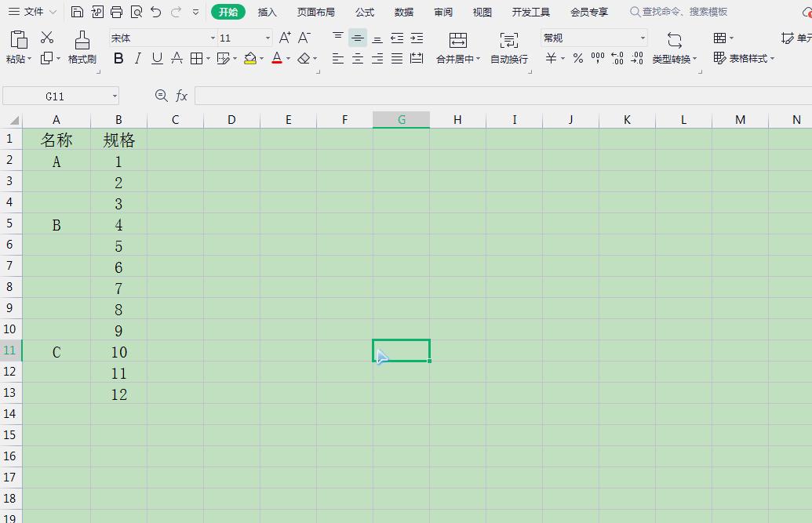This screenshot has height=523, width=812.
Task: Click the Undo arrow
Action: (x=156, y=12)
